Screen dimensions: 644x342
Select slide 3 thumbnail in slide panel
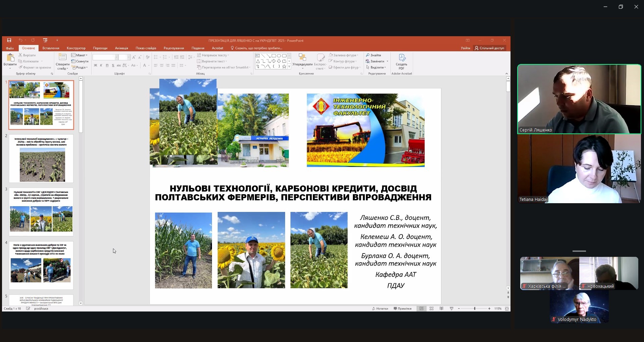coord(41,212)
